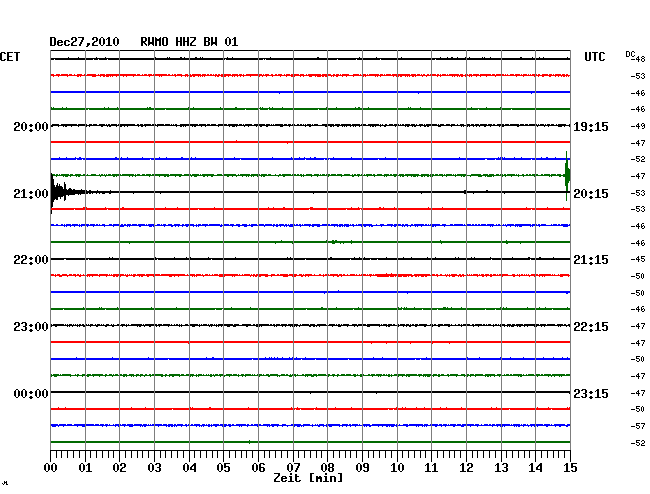
Task: Click minute axis tick label 10
Action: point(397,468)
